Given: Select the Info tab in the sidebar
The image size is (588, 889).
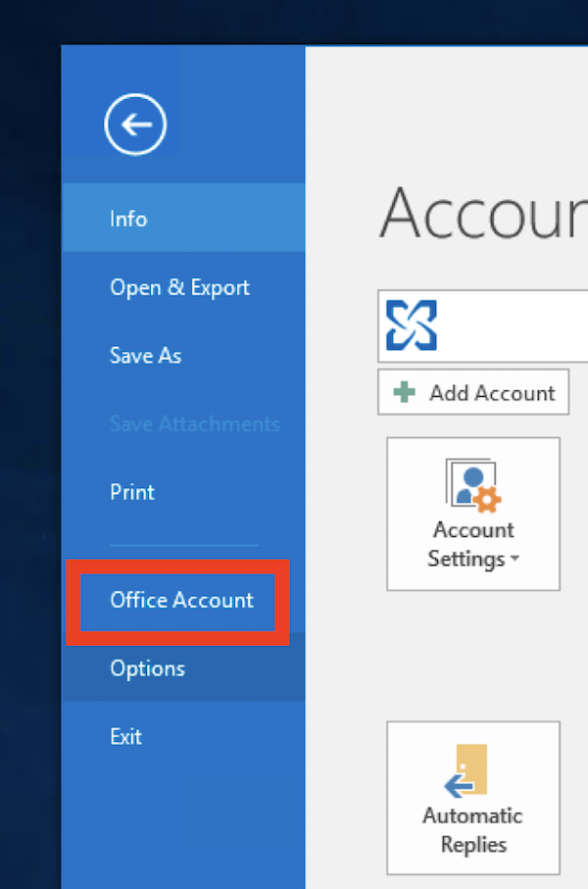Looking at the screenshot, I should [x=128, y=219].
